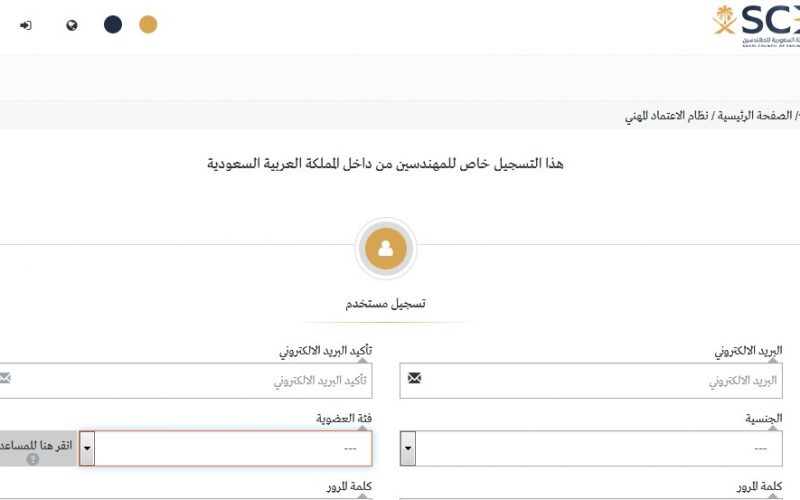Open the الجنسية dropdown list

point(591,448)
